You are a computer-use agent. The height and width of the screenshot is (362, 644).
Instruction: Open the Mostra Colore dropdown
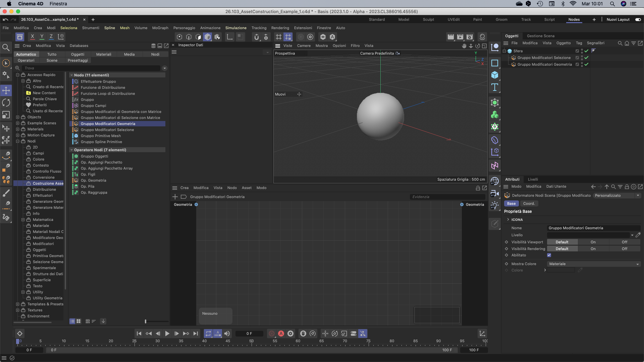(x=594, y=264)
